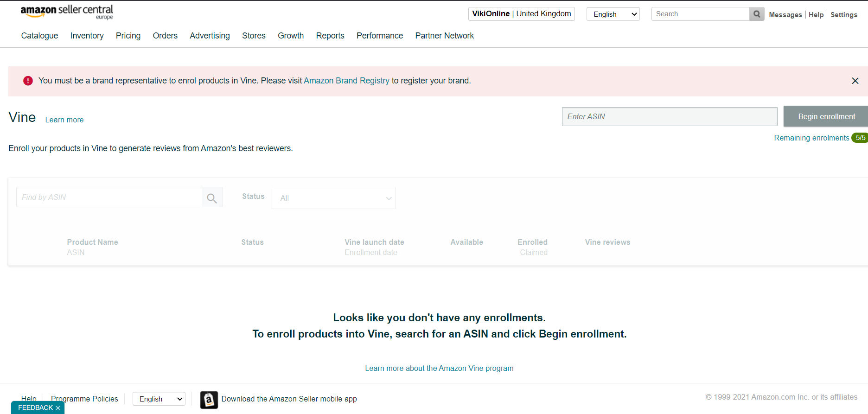Open the Advertising menu
868x414 pixels.
pyautogui.click(x=210, y=36)
